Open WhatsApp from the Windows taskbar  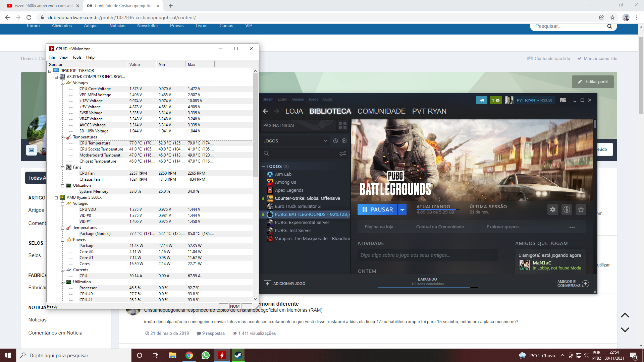click(x=206, y=355)
